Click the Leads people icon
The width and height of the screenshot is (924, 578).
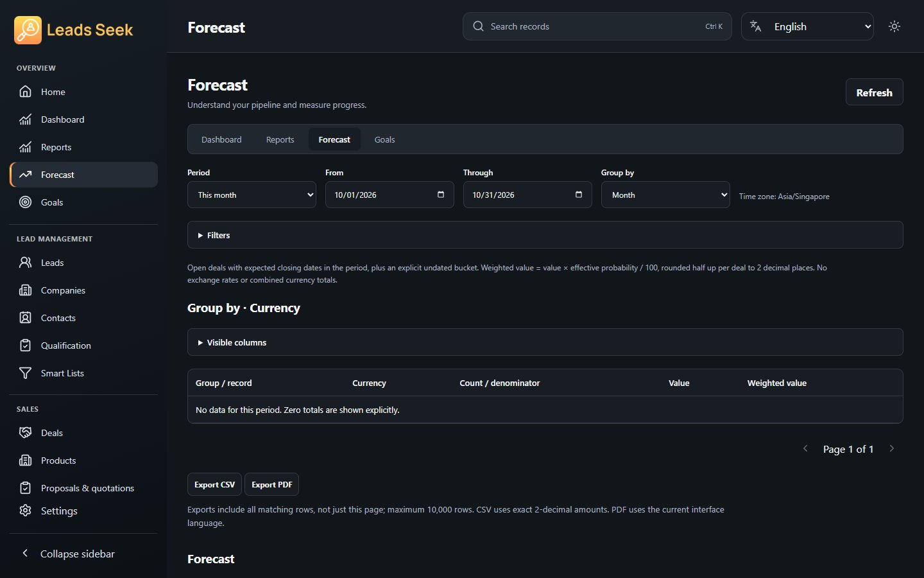pyautogui.click(x=25, y=263)
